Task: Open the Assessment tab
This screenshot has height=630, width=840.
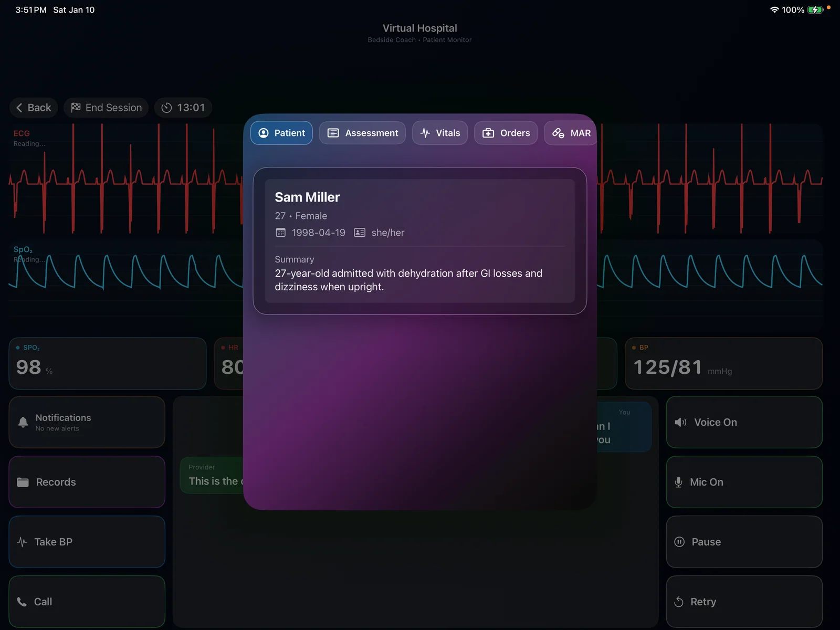Action: [362, 133]
